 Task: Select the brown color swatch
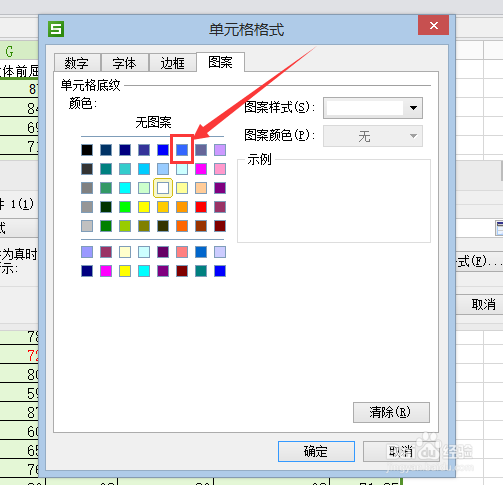click(x=201, y=226)
